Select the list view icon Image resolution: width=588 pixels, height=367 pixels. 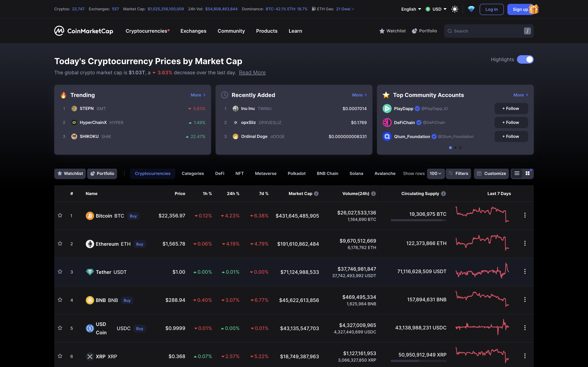[517, 173]
